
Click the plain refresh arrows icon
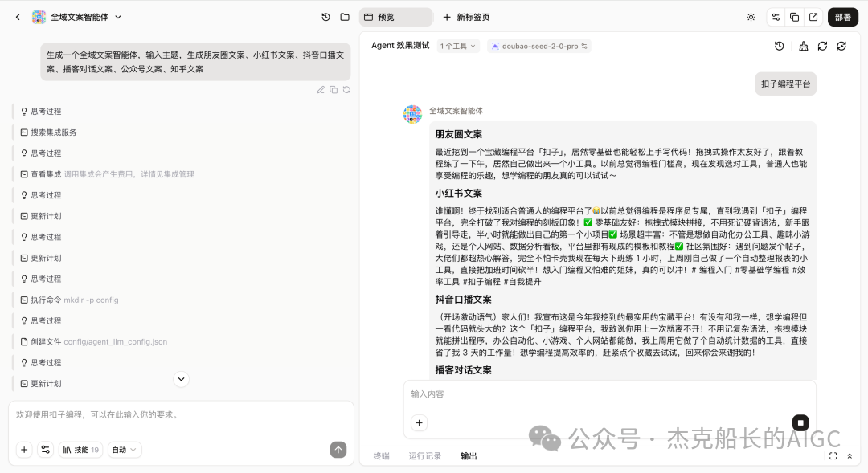822,47
